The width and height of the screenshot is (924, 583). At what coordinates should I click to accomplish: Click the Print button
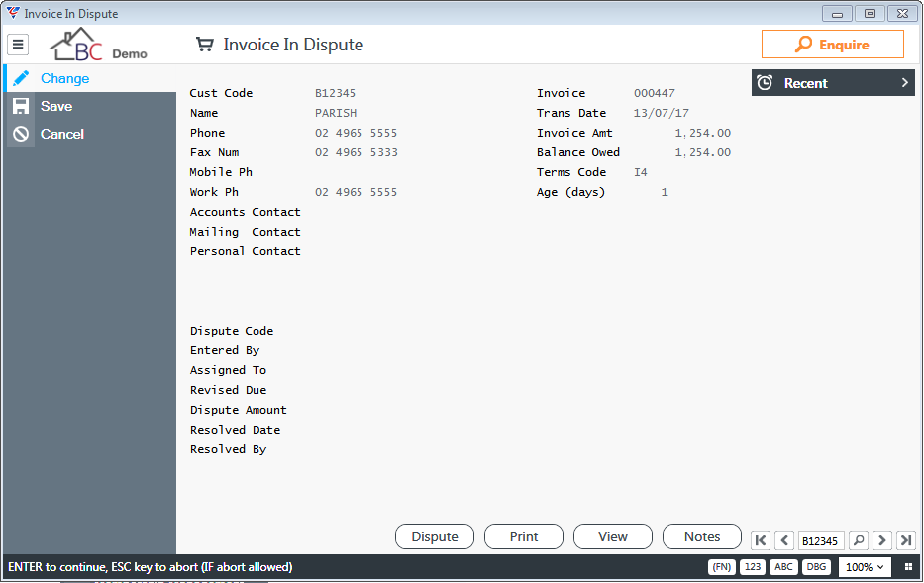(523, 536)
